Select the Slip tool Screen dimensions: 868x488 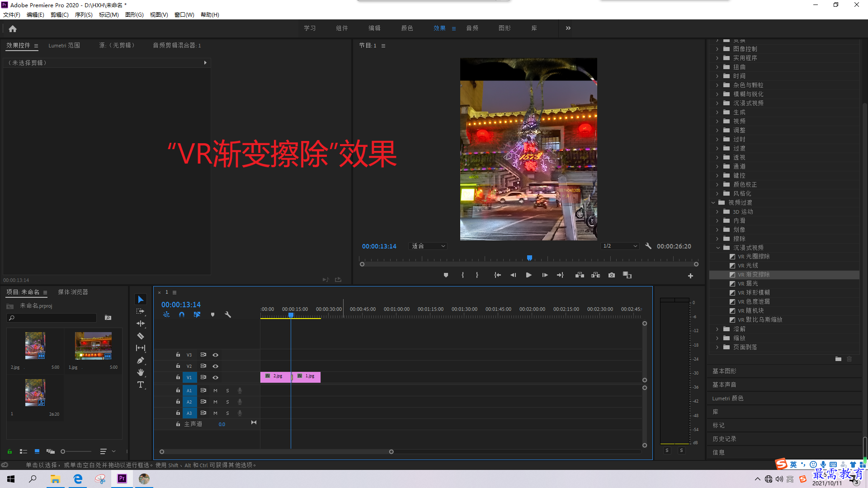coord(141,348)
